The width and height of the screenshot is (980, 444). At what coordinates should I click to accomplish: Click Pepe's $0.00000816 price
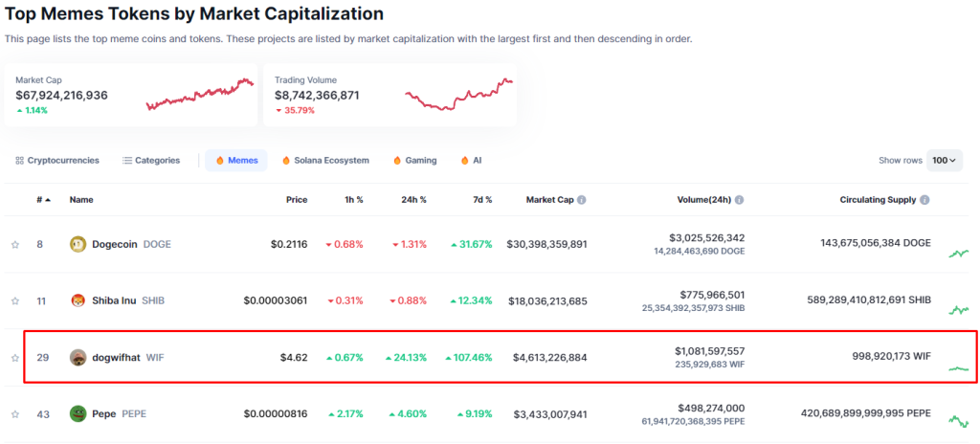(x=276, y=414)
